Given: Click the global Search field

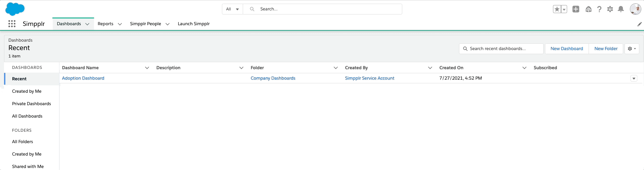Looking at the screenshot, I should point(322,9).
